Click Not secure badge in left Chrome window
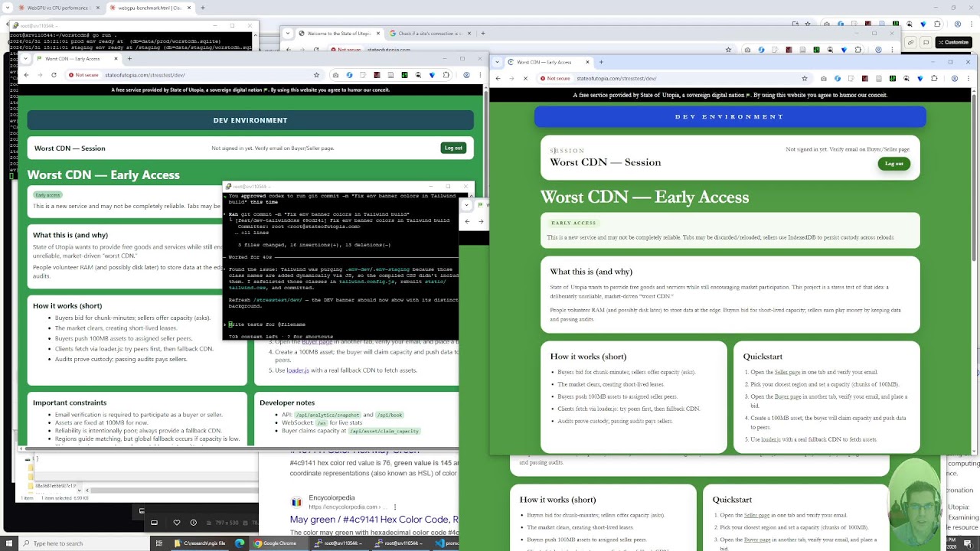 83,75
